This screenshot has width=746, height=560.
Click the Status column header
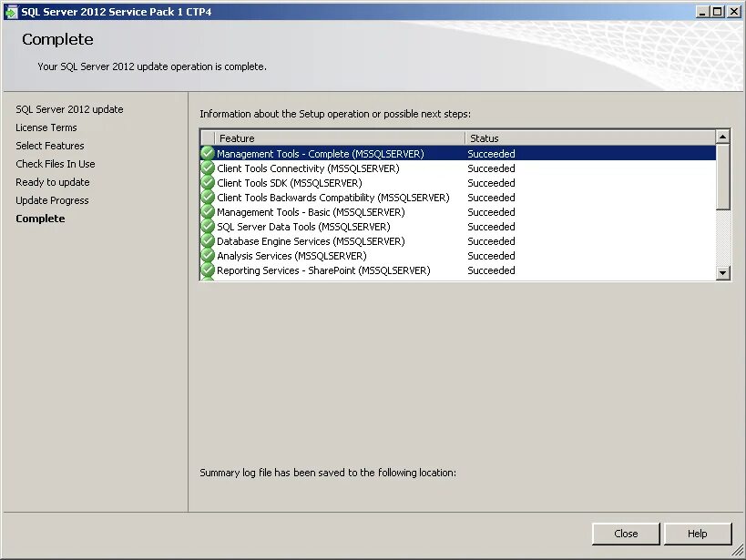(x=590, y=138)
